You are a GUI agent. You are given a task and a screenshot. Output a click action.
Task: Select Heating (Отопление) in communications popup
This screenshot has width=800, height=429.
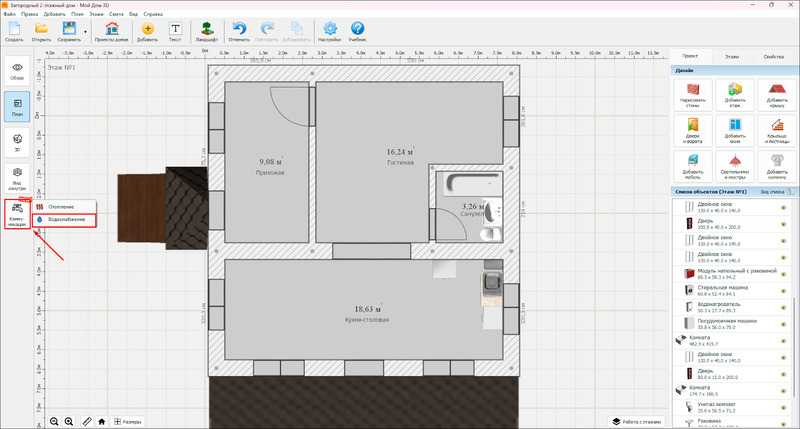point(62,207)
